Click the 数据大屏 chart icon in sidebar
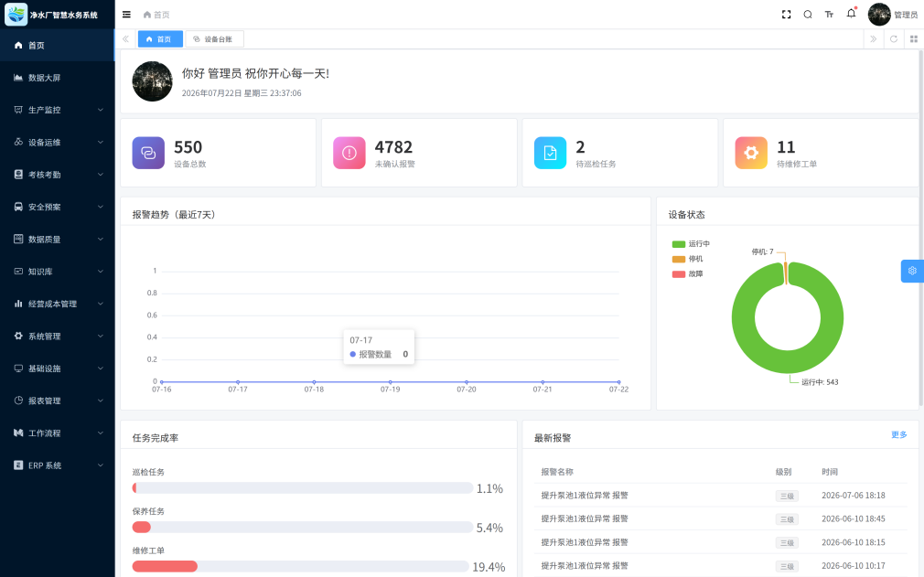This screenshot has width=924, height=577. [18, 78]
